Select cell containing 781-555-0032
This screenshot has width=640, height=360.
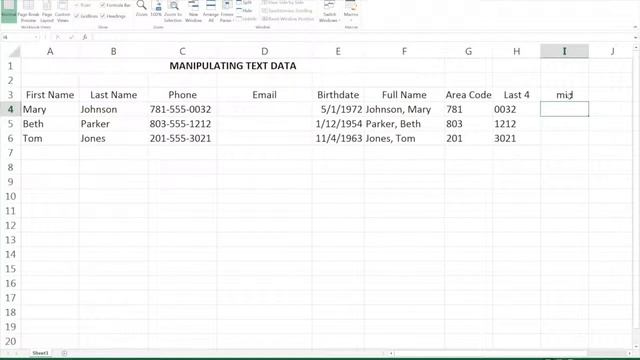[x=182, y=109]
